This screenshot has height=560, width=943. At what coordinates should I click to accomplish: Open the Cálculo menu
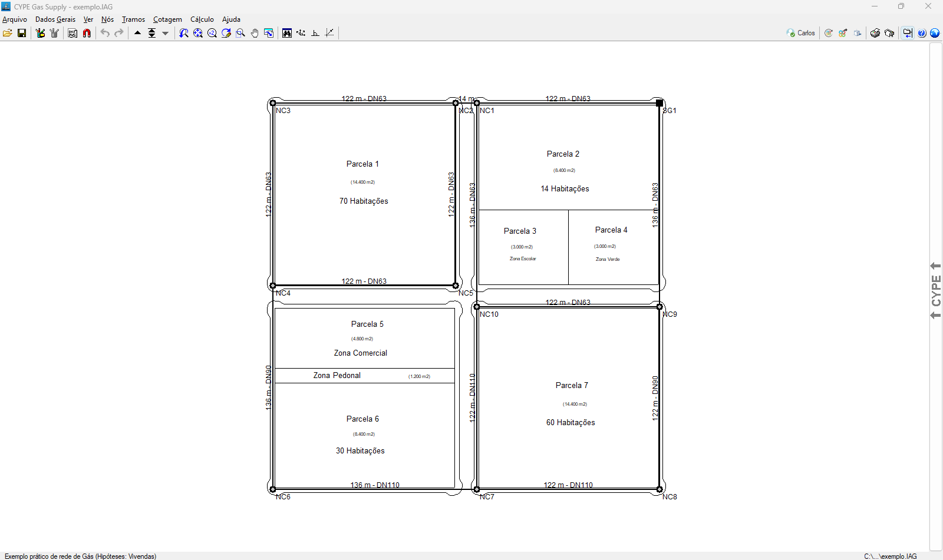point(202,19)
